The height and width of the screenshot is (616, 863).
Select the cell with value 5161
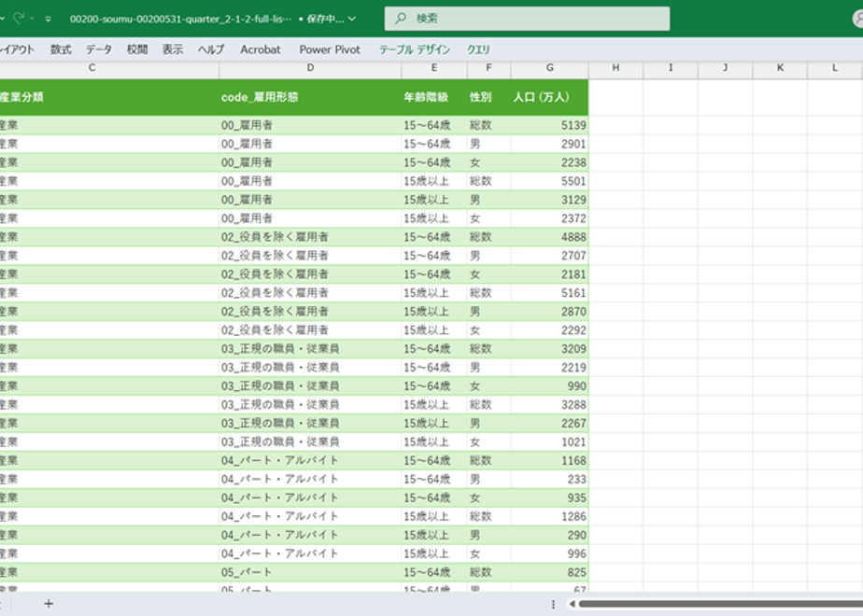550,293
